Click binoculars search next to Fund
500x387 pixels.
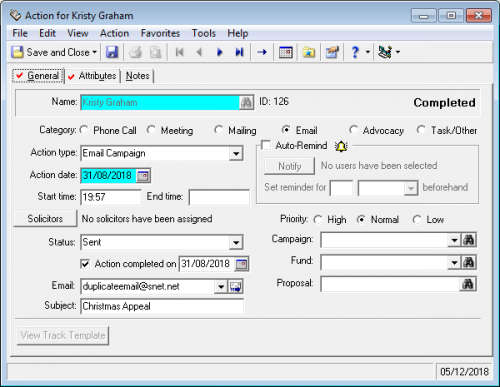pyautogui.click(x=469, y=263)
